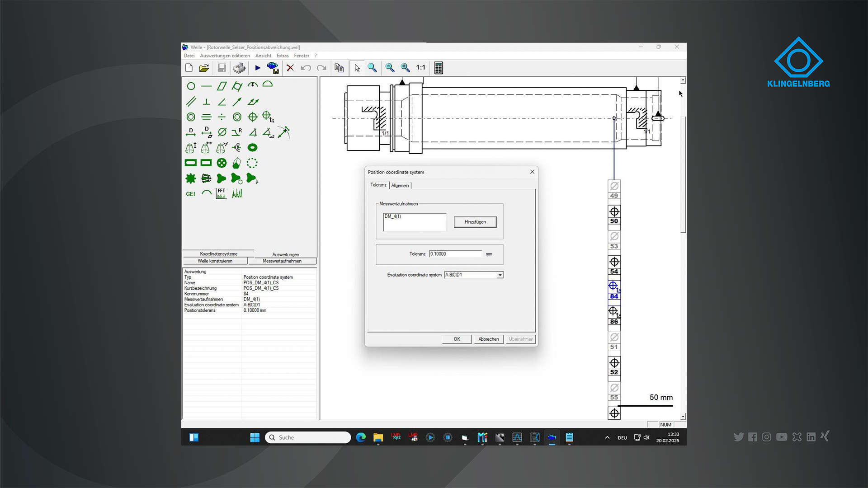
Task: Confirm dialog with OK button
Action: tap(457, 339)
